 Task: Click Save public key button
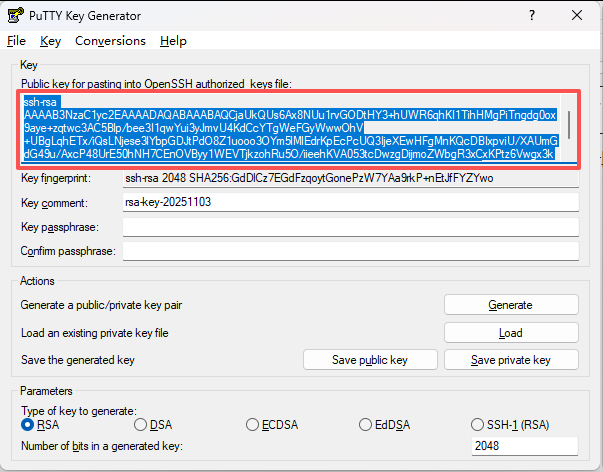[370, 360]
